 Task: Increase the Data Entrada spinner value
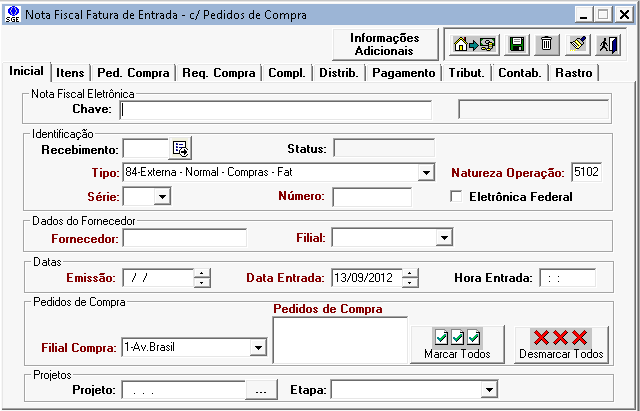pyautogui.click(x=410, y=273)
